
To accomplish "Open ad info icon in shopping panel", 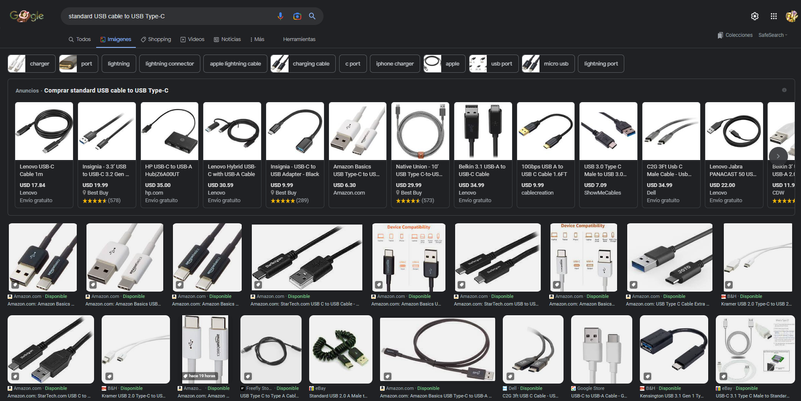I will click(x=784, y=90).
